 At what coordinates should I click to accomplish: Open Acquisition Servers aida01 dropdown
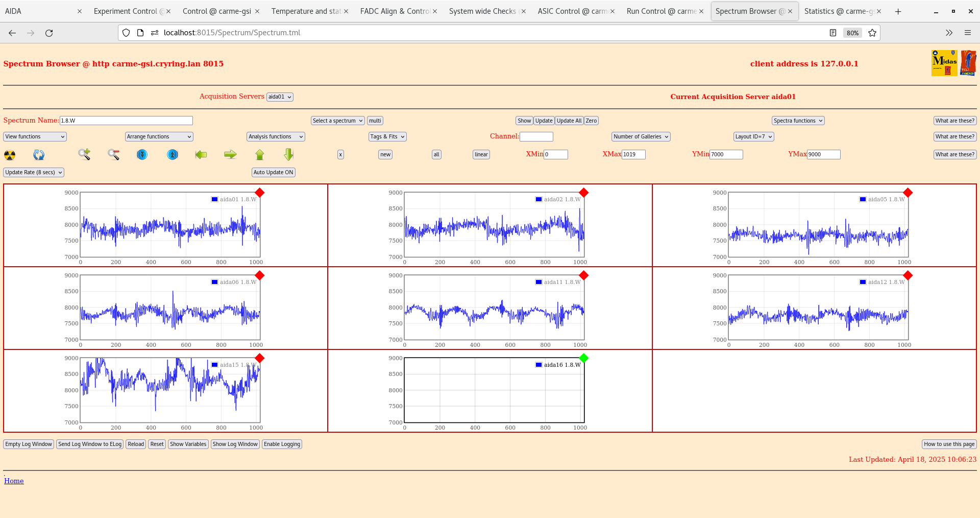[x=280, y=97]
